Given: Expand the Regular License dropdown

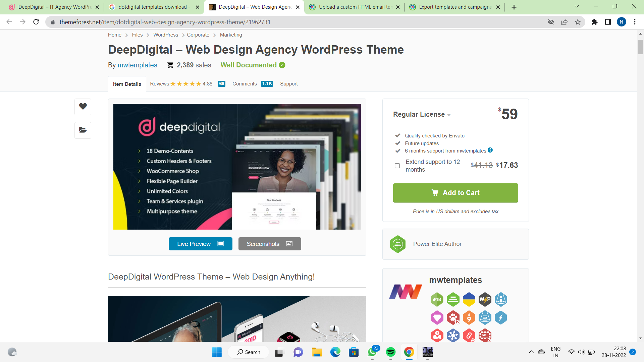Looking at the screenshot, I should pyautogui.click(x=422, y=114).
